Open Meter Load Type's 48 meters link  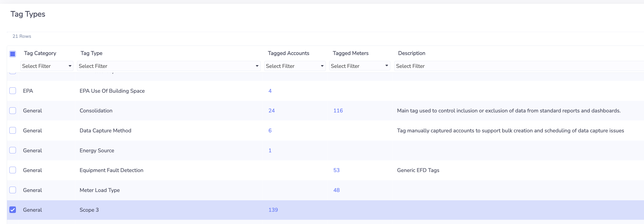pos(336,190)
